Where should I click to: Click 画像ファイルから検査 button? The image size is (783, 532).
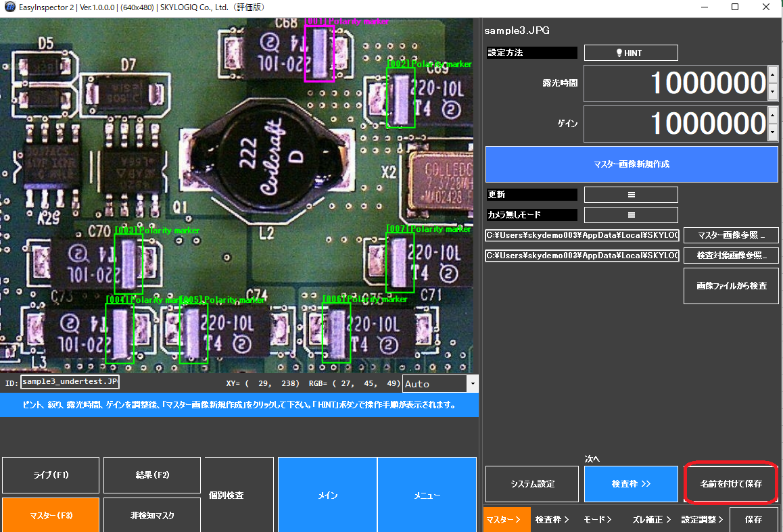click(x=731, y=286)
